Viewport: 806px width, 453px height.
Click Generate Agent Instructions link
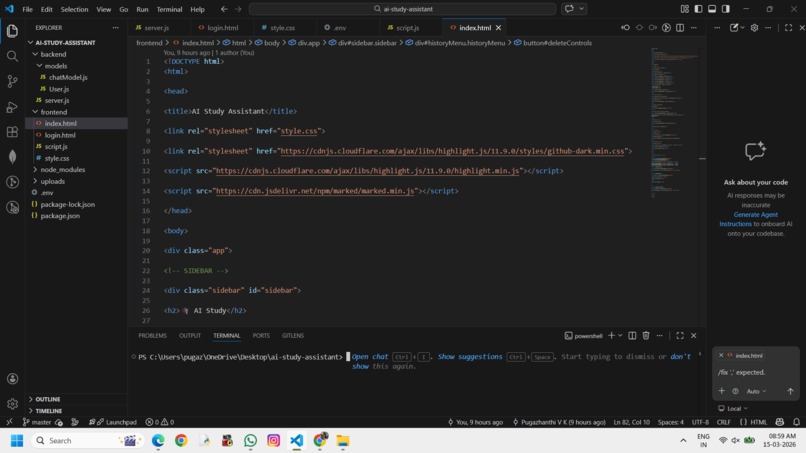click(748, 220)
